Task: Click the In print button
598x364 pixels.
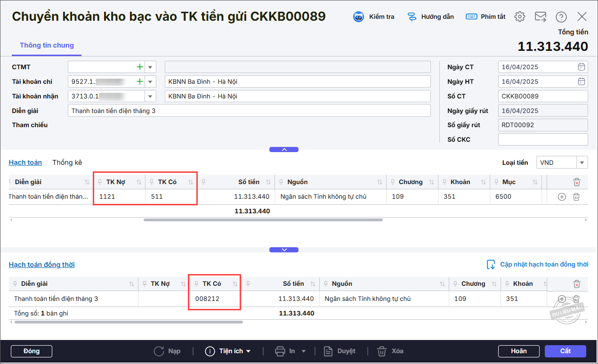Action: click(x=285, y=351)
